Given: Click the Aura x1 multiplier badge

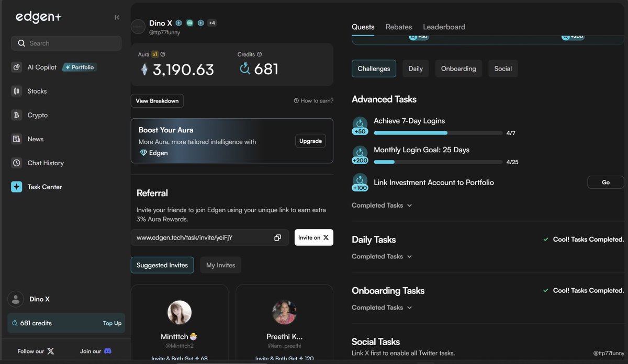Looking at the screenshot, I should [155, 54].
